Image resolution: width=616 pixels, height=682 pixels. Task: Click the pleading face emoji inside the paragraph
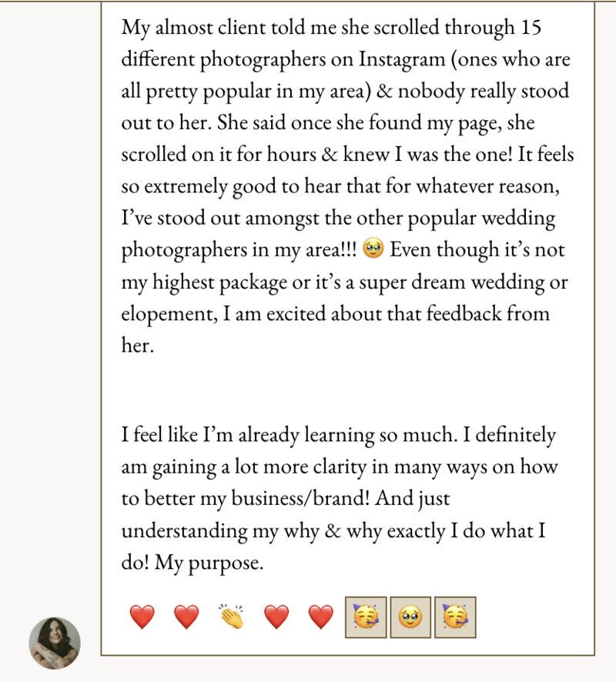pyautogui.click(x=373, y=249)
